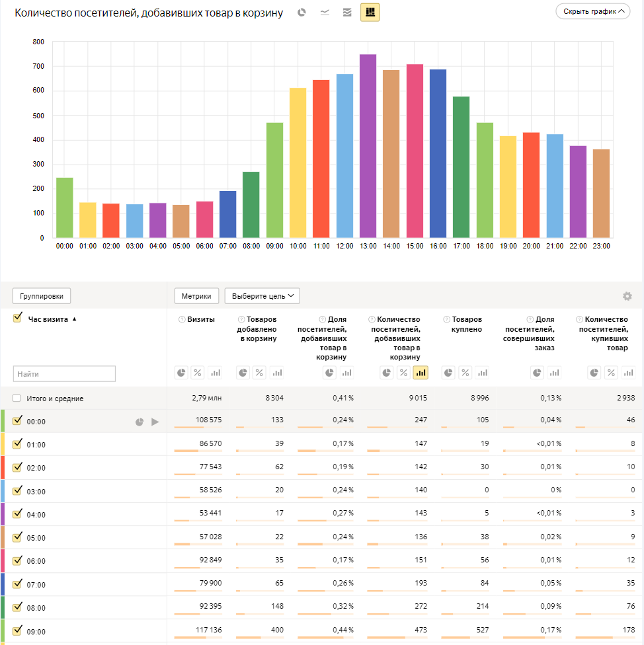Uncheck the 00:00 hour row checkbox
644x645 pixels.
18,420
